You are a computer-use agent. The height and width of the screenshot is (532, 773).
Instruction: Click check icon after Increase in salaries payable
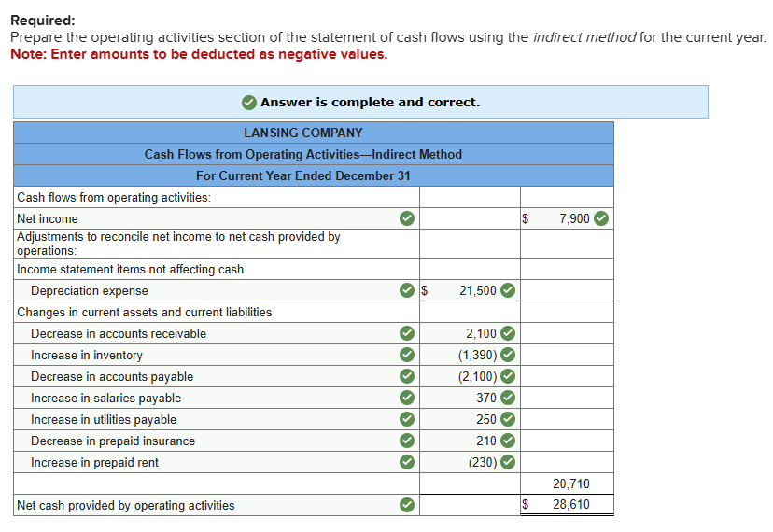[406, 399]
